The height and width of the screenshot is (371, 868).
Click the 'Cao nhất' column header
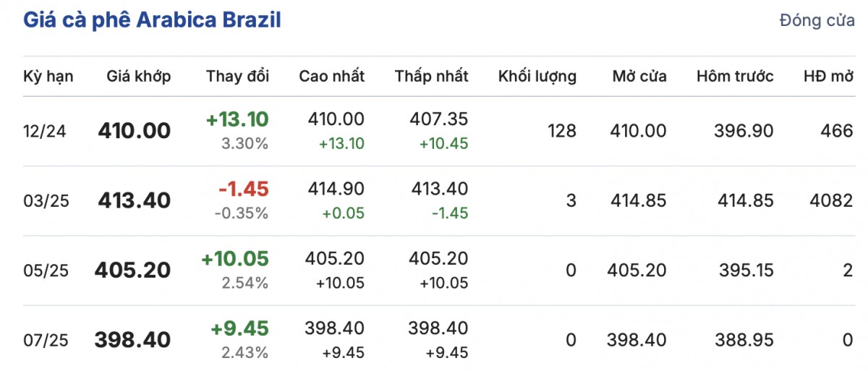pyautogui.click(x=331, y=76)
